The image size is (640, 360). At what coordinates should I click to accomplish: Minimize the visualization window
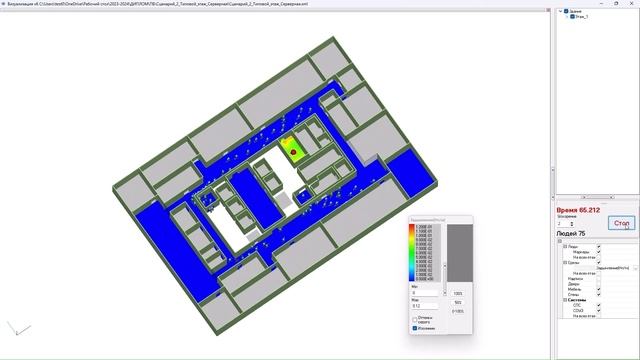tap(602, 3)
